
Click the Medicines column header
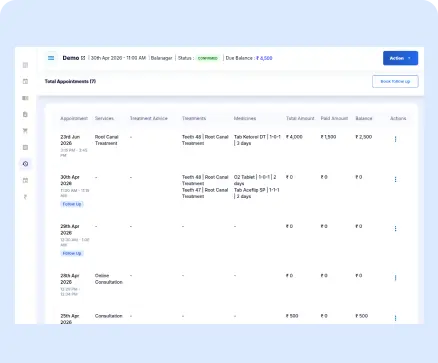pyautogui.click(x=245, y=118)
